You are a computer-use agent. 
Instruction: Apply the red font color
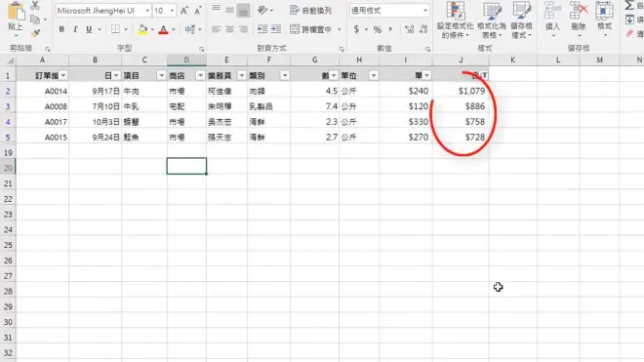point(164,29)
